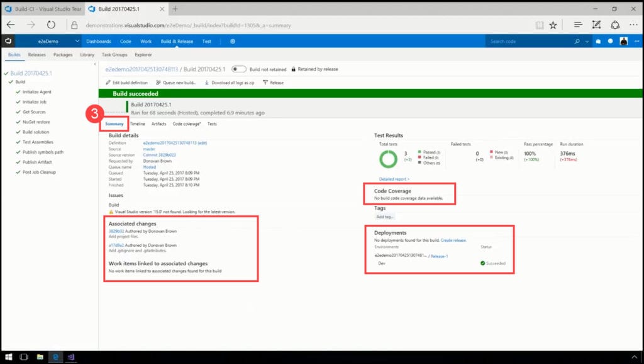Switch to the Build-CI browser tab
Image resolution: width=644 pixels, height=364 pixels.
point(43,9)
